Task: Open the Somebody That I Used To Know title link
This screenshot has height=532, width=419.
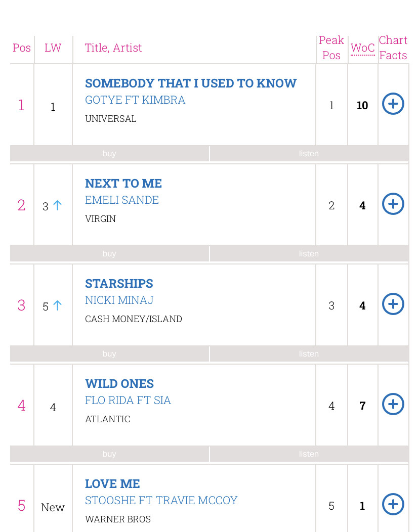Action: [x=191, y=83]
